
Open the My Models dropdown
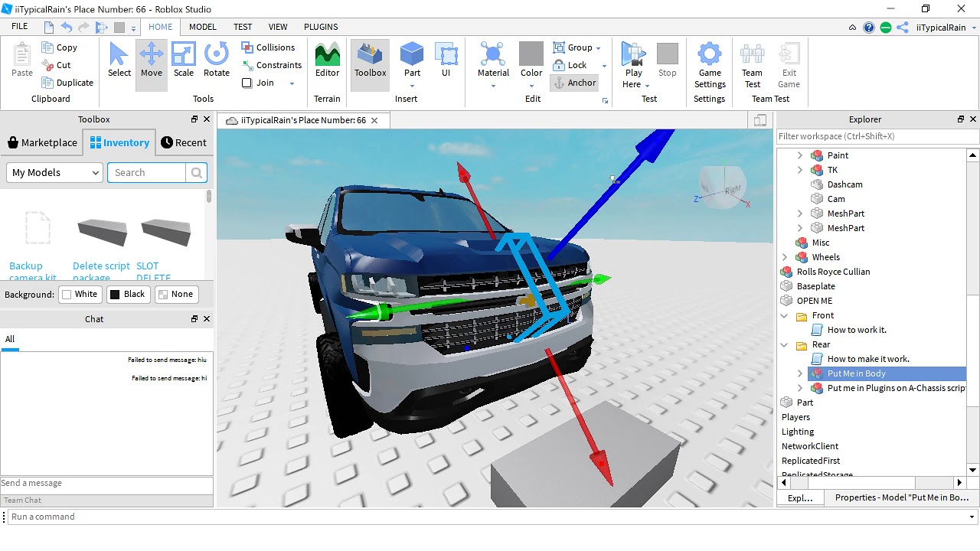(x=54, y=172)
